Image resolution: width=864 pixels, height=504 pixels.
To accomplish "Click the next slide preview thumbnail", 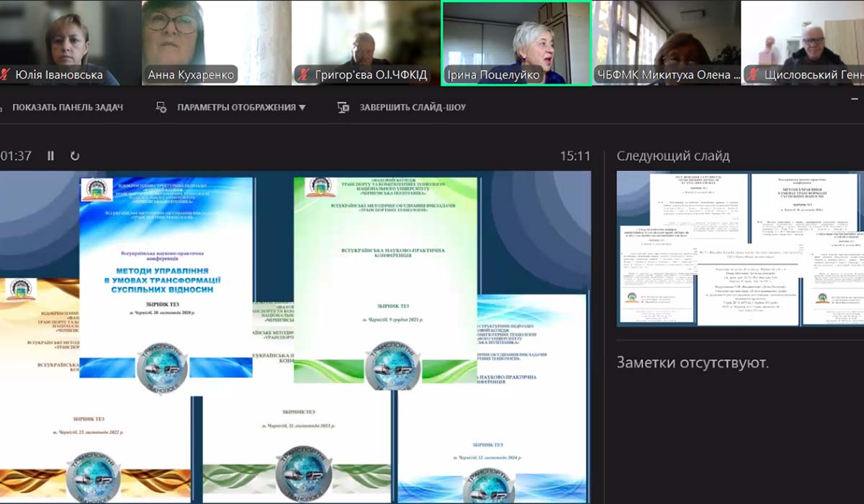I will tap(739, 248).
